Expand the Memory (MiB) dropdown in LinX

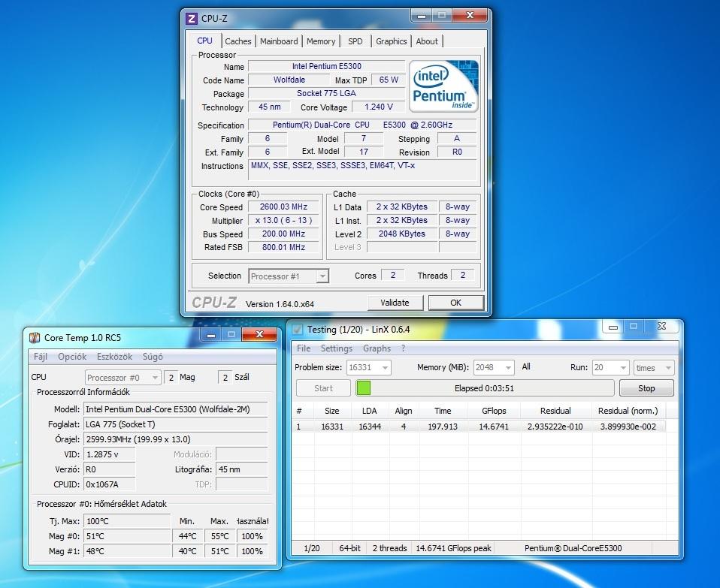click(508, 367)
